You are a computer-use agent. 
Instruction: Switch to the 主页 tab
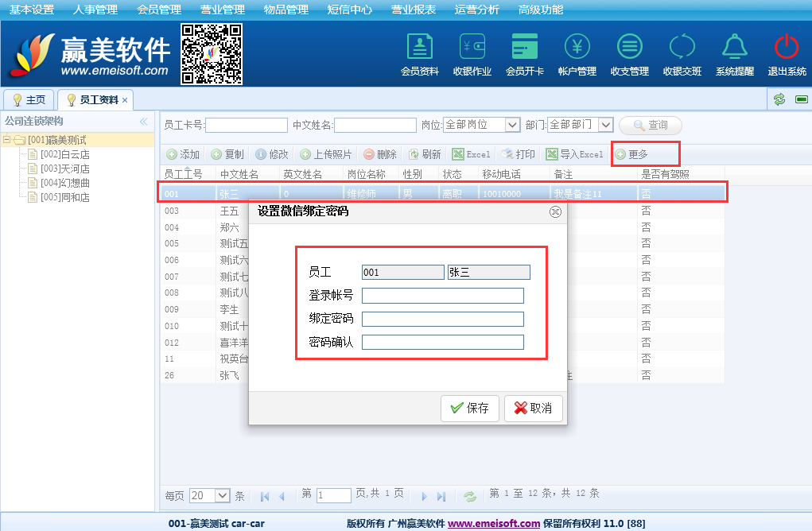[x=29, y=100]
